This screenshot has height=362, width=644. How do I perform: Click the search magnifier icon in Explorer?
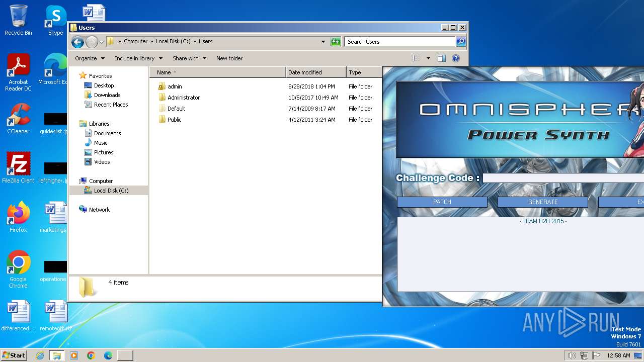click(460, 42)
